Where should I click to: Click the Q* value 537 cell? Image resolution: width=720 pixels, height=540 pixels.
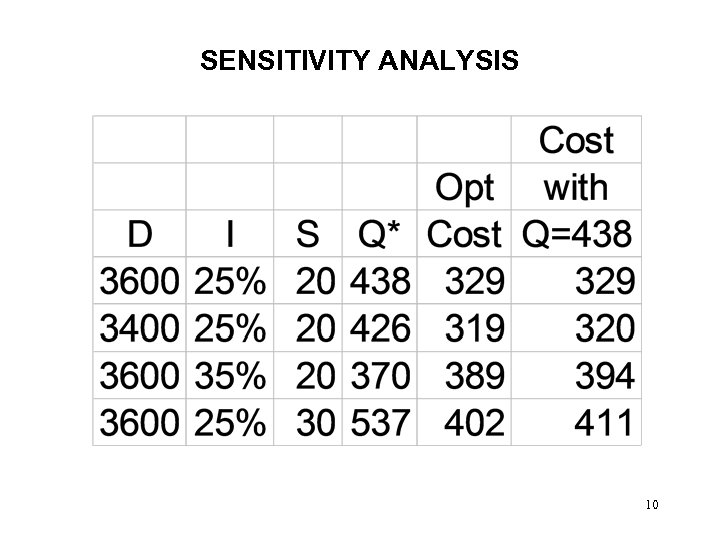(x=380, y=423)
